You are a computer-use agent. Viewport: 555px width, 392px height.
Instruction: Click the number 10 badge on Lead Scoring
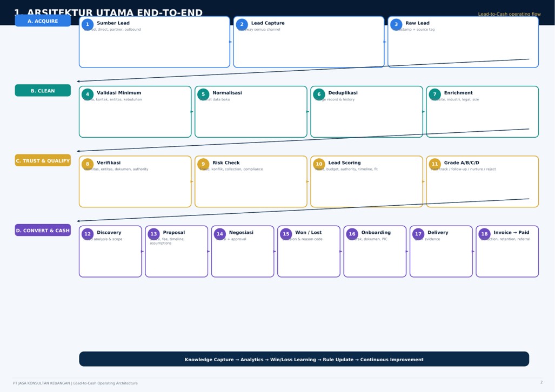[319, 164]
